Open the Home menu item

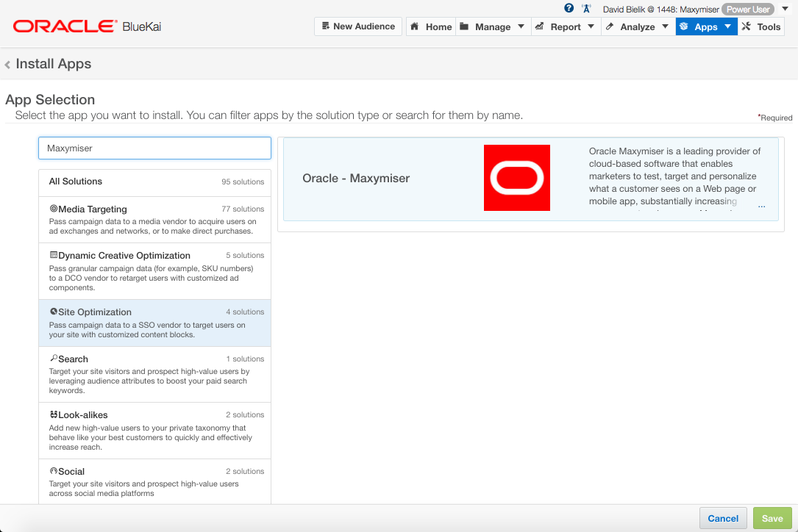430,26
